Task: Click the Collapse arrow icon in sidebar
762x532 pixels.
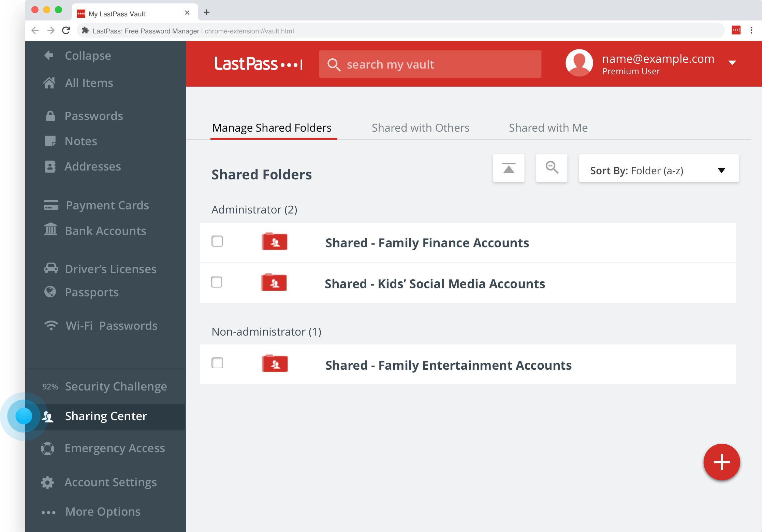Action: [x=49, y=55]
